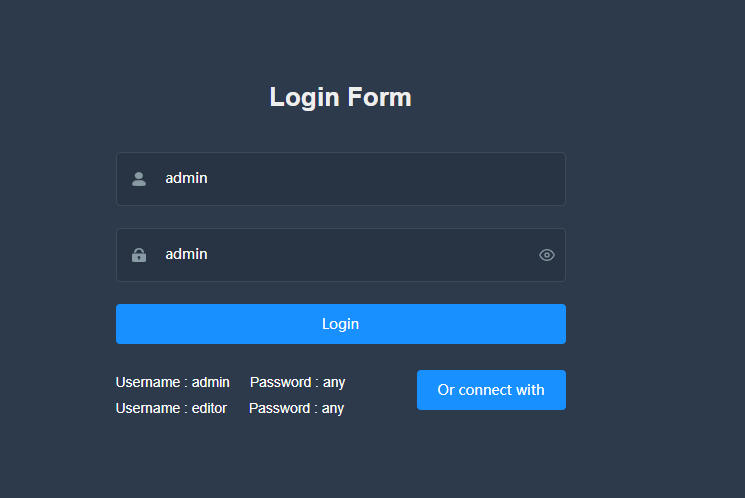Toggle password visibility with the eye icon
This screenshot has width=745, height=498.
point(547,255)
